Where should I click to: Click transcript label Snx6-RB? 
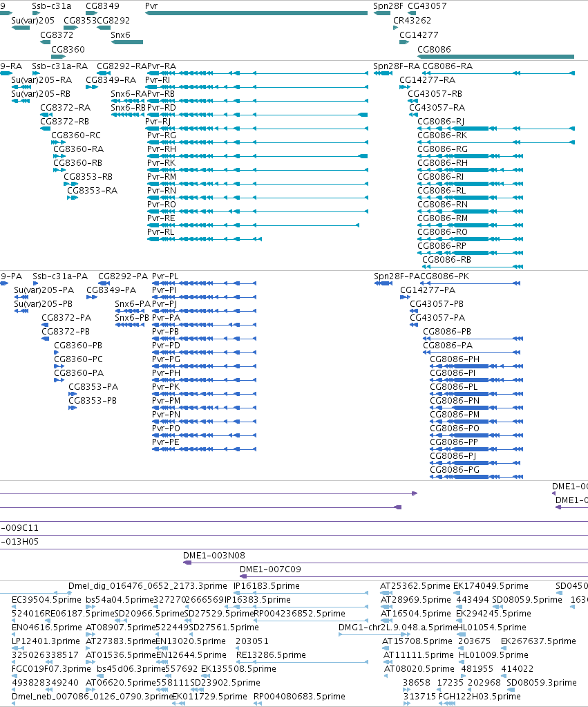coord(128,107)
